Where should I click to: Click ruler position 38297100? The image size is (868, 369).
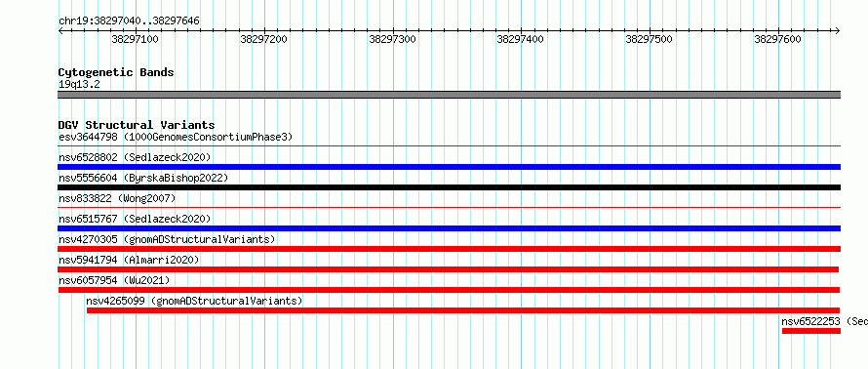[135, 39]
